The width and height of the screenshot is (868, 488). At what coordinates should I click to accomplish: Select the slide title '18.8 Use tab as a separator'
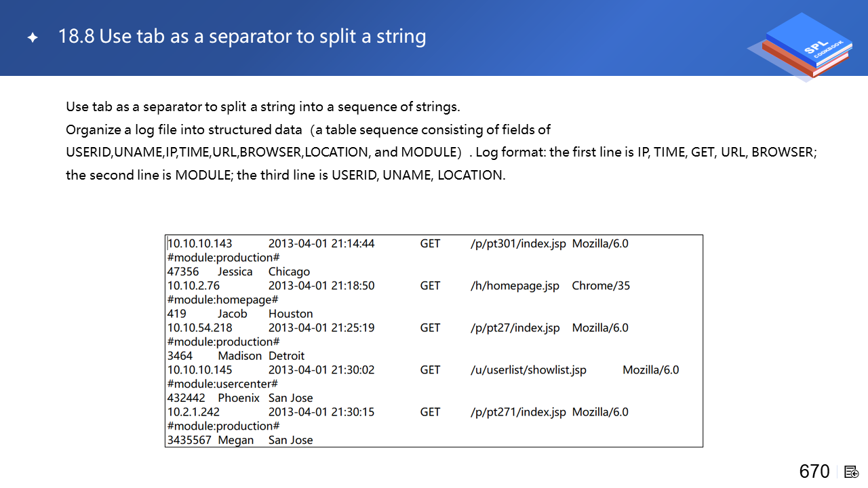(x=242, y=36)
